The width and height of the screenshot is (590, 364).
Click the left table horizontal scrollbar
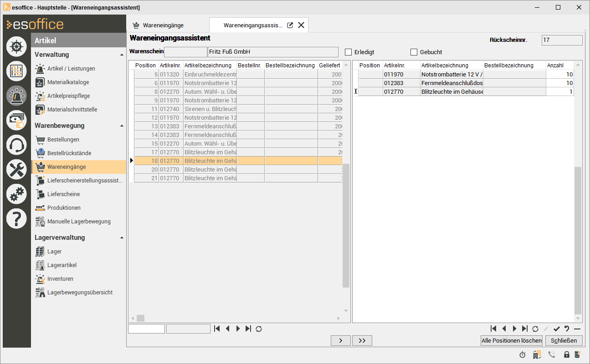[237, 318]
